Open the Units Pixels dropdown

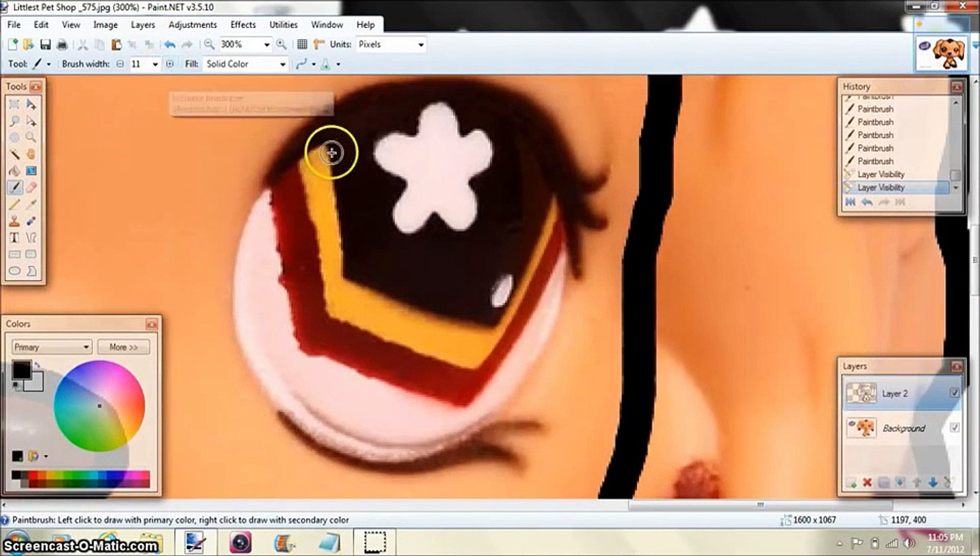tap(421, 45)
